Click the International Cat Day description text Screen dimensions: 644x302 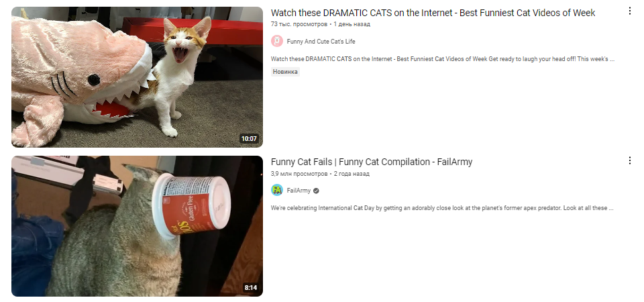click(x=442, y=208)
